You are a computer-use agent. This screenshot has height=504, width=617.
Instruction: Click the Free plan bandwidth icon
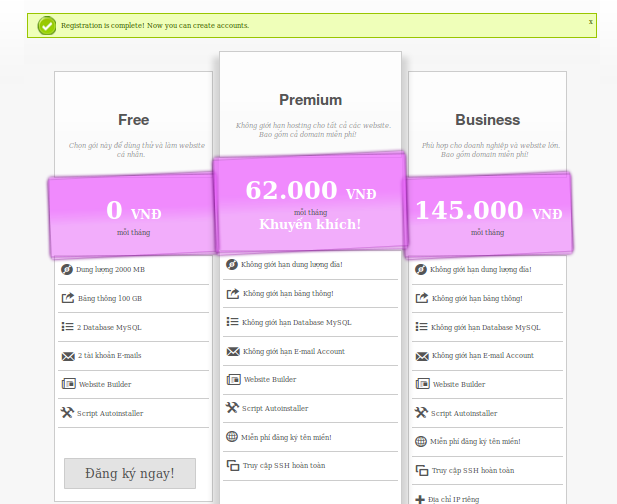point(67,298)
